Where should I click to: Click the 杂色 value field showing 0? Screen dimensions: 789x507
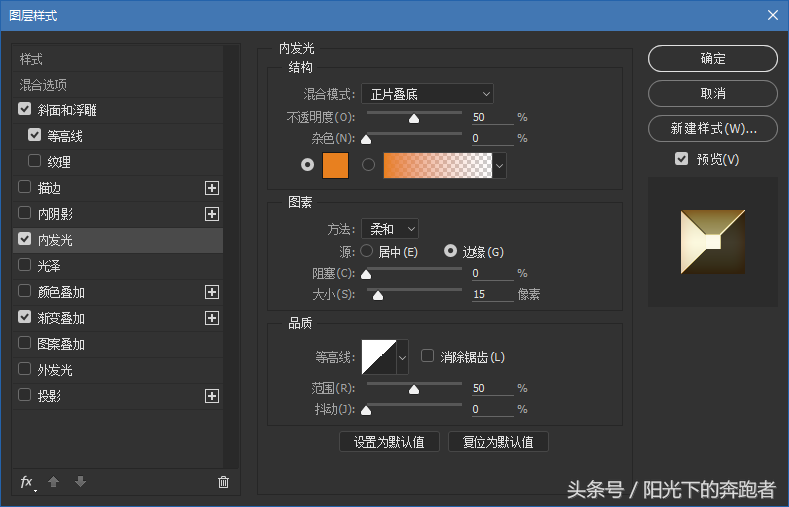point(492,138)
